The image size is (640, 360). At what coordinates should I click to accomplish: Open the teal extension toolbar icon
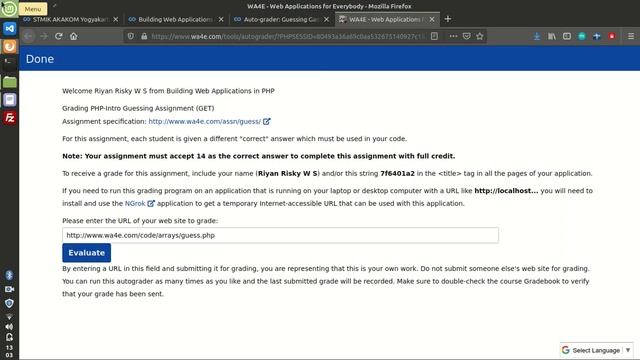point(582,36)
